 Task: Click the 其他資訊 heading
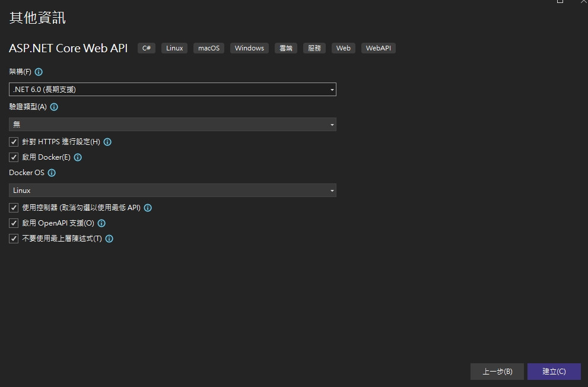coord(37,18)
